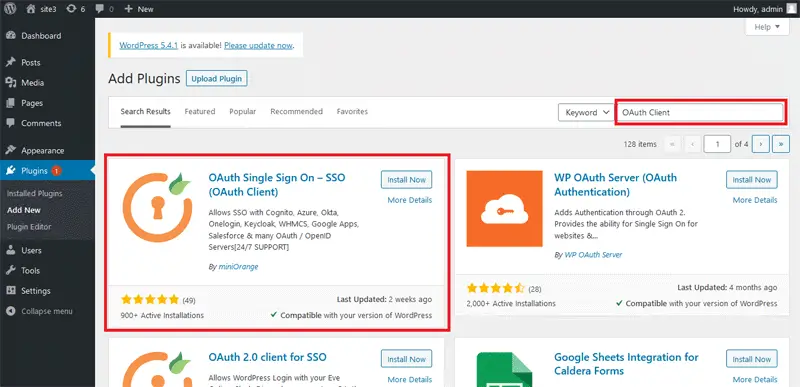Click the Plugins update badge showing 1
Image resolution: width=800 pixels, height=387 pixels.
tap(56, 171)
